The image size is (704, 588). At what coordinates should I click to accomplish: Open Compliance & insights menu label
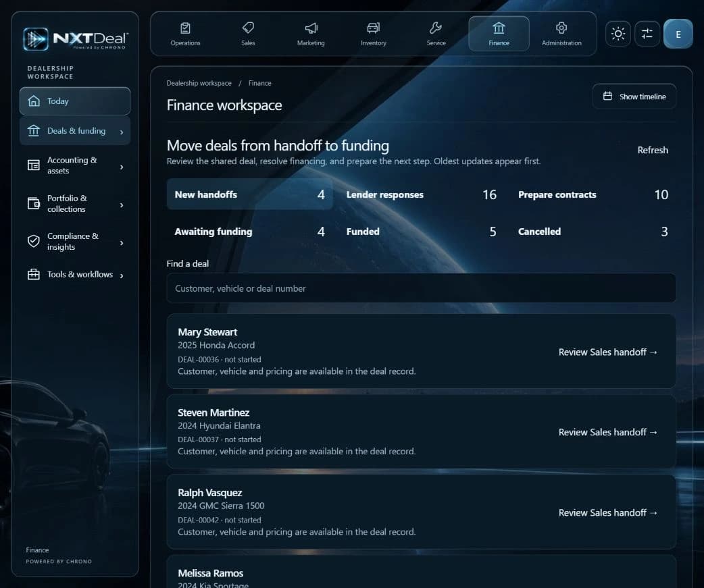(73, 241)
